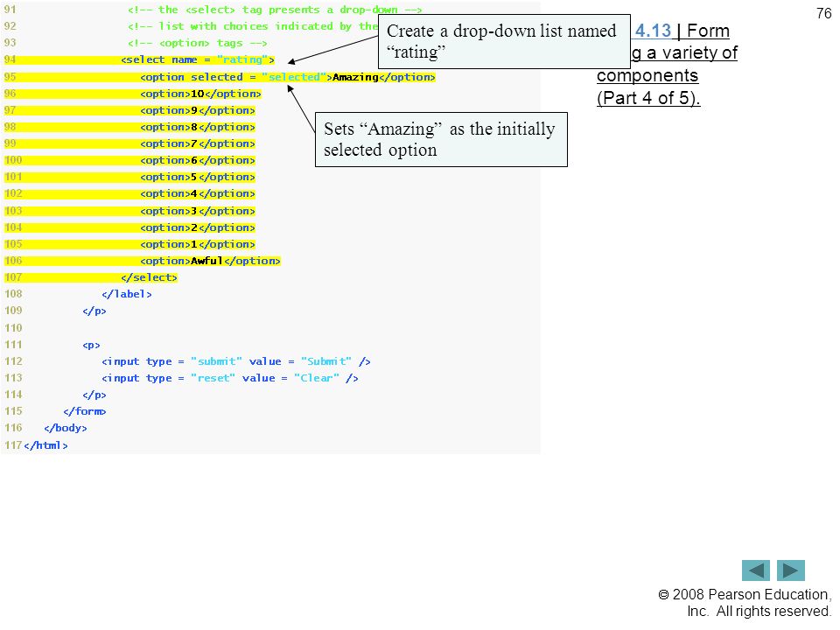The image size is (840, 630).
Task: Click the option 10 code line
Action: [x=200, y=94]
